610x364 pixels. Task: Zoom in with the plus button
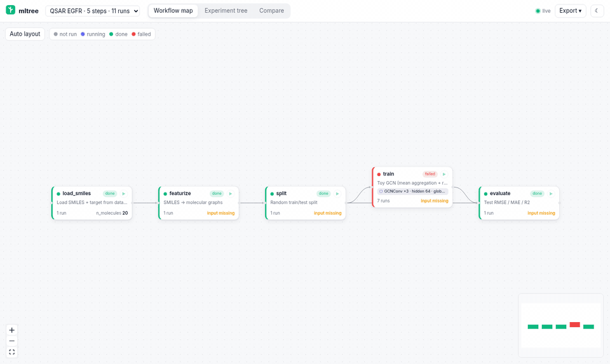[x=11, y=330]
